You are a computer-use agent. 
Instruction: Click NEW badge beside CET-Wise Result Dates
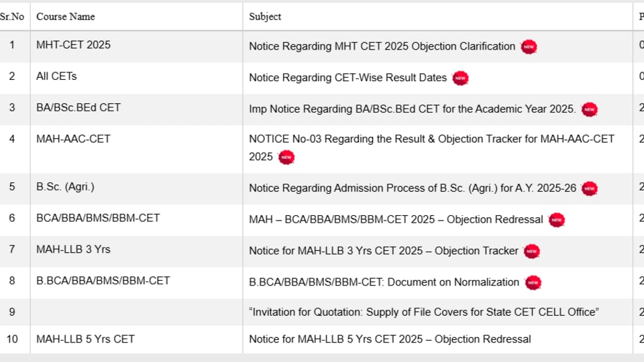[x=460, y=78]
